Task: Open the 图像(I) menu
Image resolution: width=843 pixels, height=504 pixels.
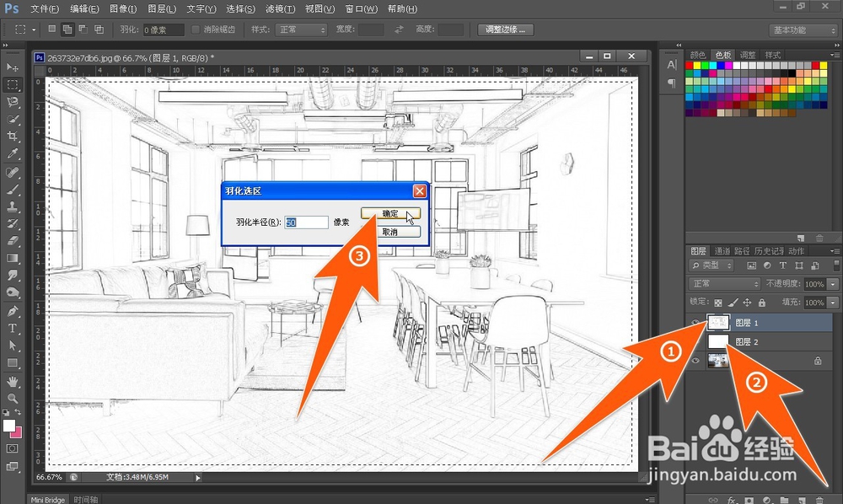Action: [x=123, y=9]
